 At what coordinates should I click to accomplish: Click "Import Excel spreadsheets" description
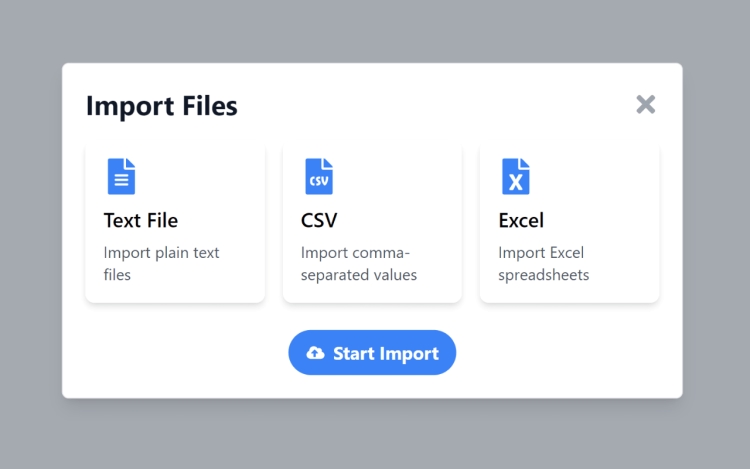tap(543, 263)
